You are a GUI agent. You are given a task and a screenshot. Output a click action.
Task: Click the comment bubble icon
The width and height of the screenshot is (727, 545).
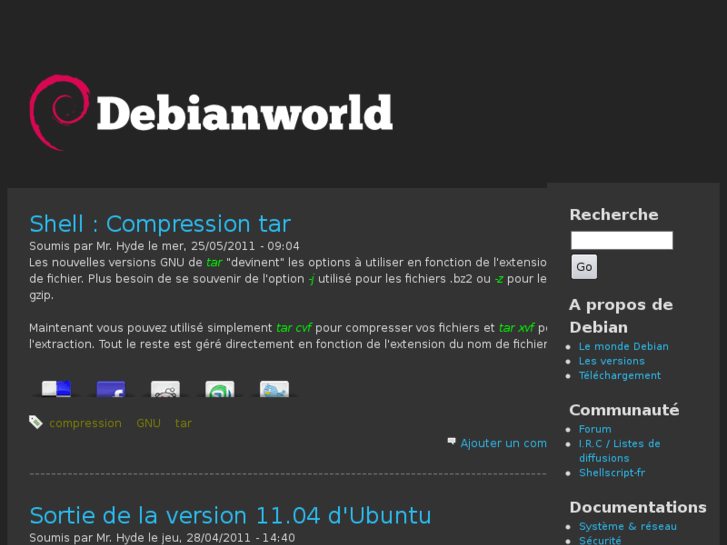pos(452,441)
